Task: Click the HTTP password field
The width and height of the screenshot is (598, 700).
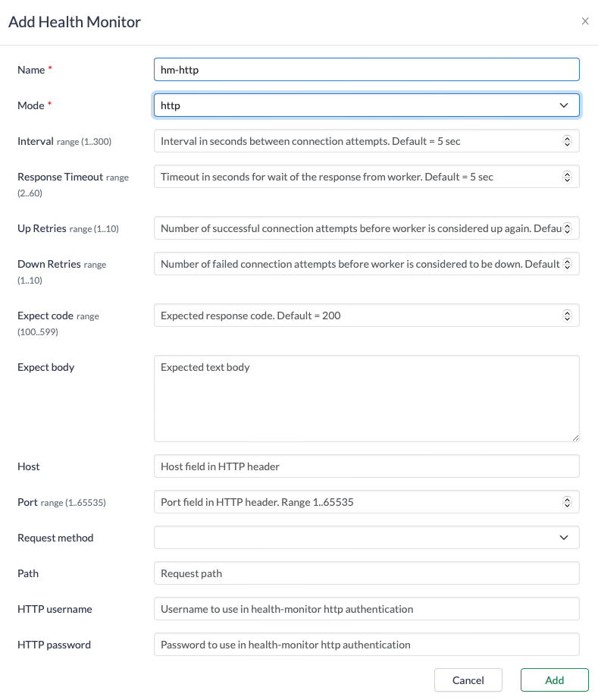Action: (366, 645)
